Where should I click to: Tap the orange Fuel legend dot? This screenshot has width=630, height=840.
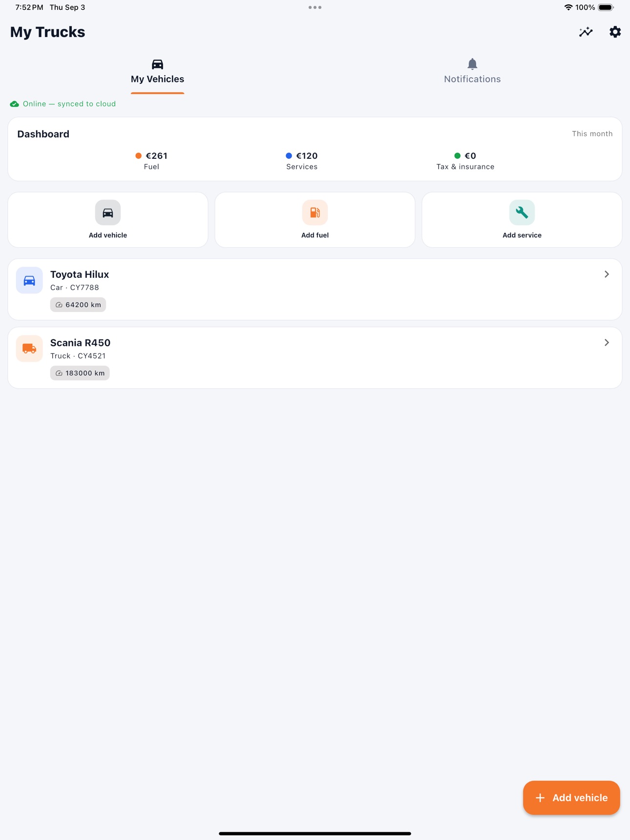pos(139,156)
